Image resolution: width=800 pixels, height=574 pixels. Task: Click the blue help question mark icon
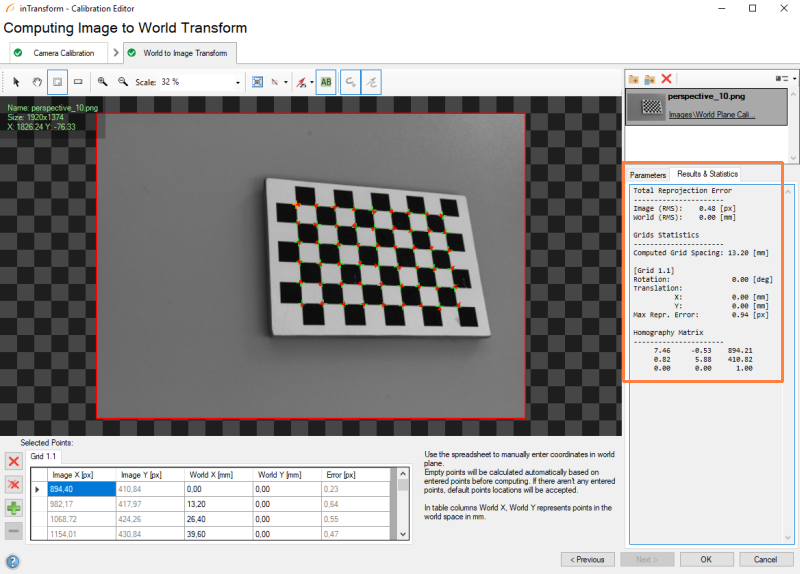click(13, 561)
